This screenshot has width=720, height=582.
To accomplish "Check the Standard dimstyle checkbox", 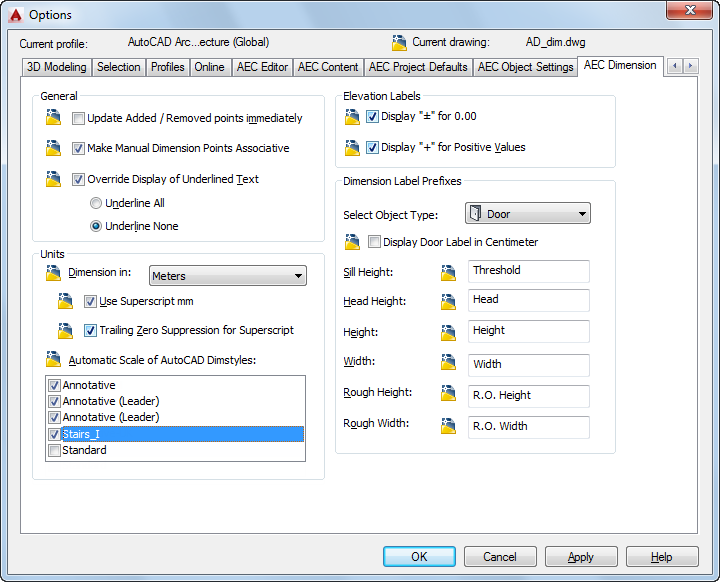I will pos(54,450).
